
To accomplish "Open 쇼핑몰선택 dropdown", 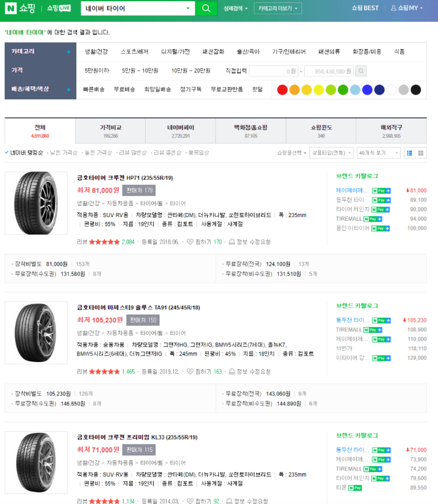I will point(292,153).
